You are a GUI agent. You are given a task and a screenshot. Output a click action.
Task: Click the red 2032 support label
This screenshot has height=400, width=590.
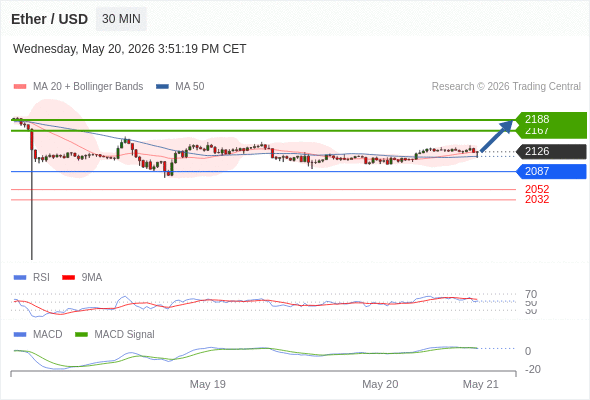(x=537, y=199)
